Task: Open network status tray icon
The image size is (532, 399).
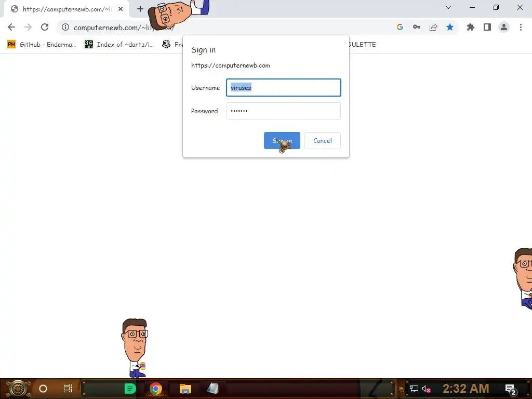Action: point(414,389)
